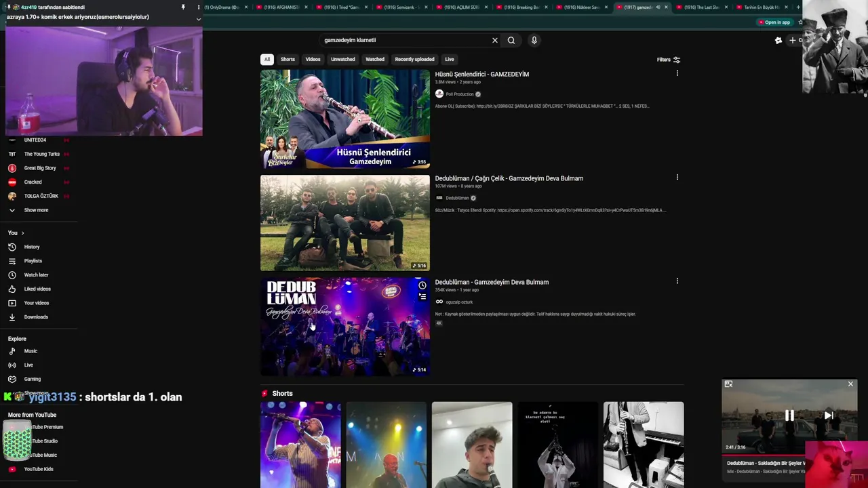The width and height of the screenshot is (868, 488).
Task: Switch to Semicenk browser tab
Action: [400, 7]
